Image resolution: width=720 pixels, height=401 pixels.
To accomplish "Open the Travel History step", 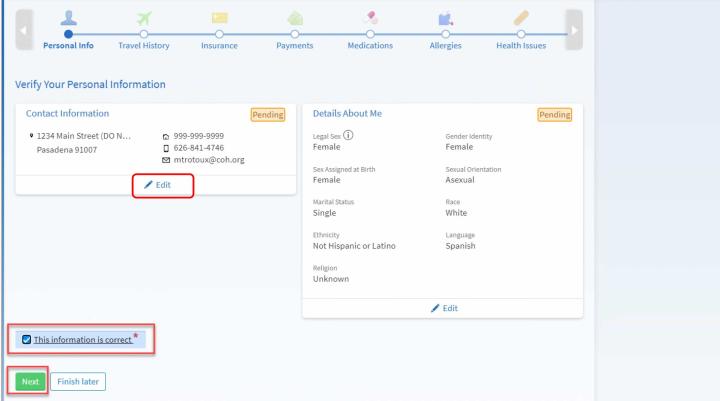I will click(x=144, y=45).
